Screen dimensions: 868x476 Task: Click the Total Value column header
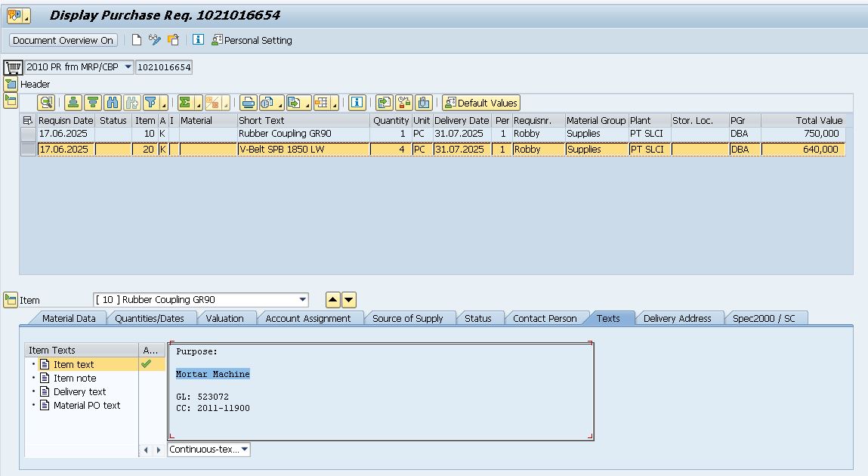point(803,121)
